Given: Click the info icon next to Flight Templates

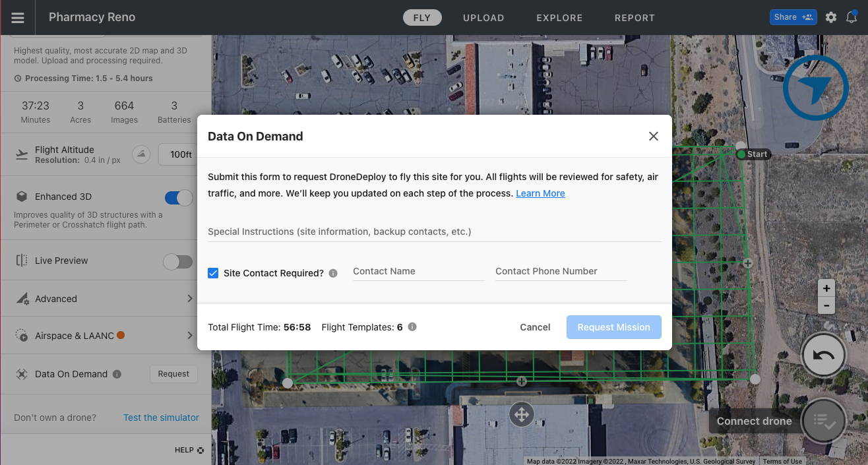Looking at the screenshot, I should [412, 326].
